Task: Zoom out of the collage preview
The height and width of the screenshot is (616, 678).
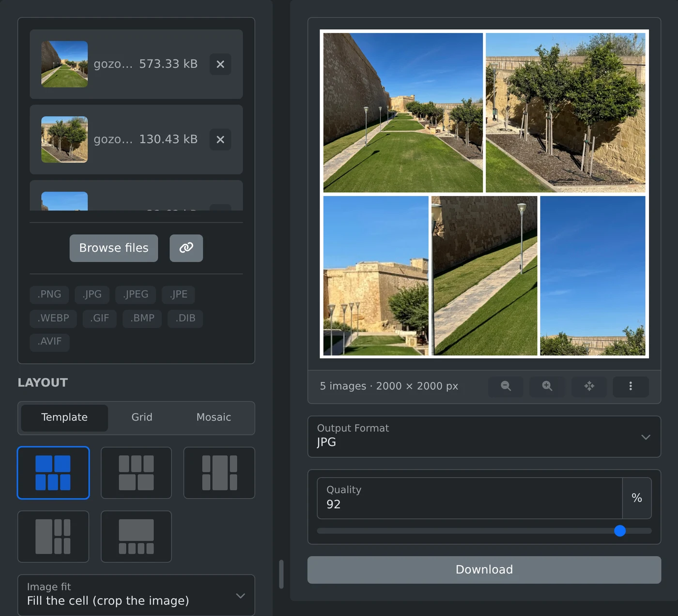Action: (x=506, y=386)
